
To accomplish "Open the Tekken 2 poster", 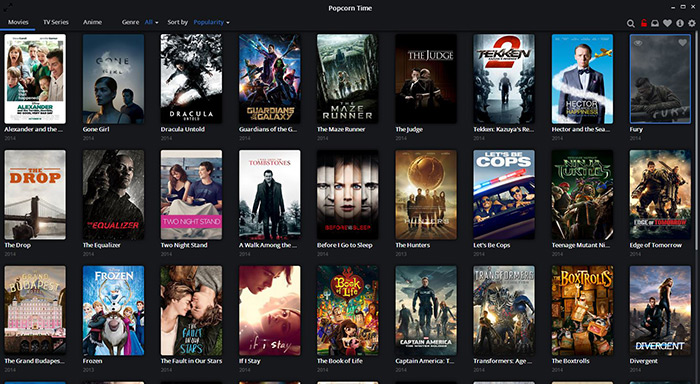I will pyautogui.click(x=504, y=79).
